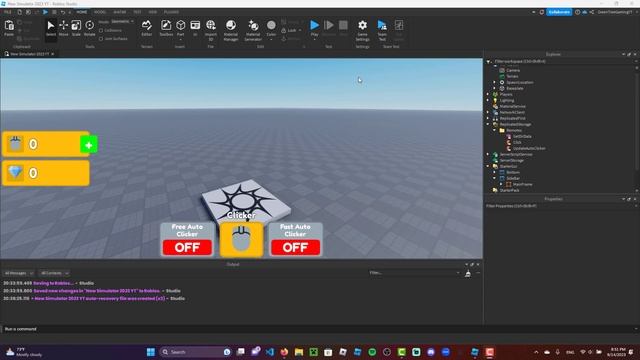Open the All Messages dropdown in Output

[x=18, y=273]
